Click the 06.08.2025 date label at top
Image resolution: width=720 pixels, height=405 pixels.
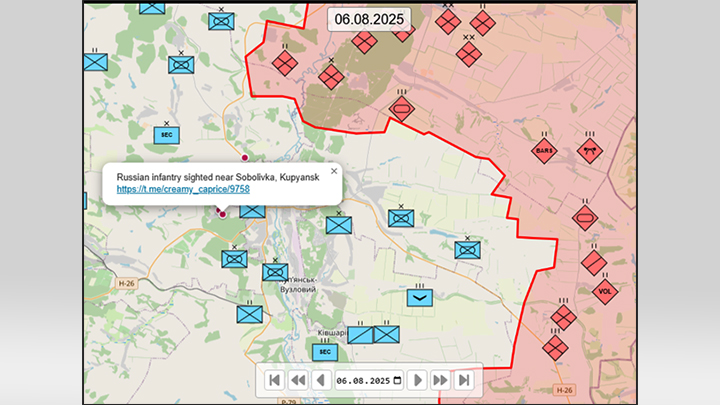pyautogui.click(x=369, y=19)
